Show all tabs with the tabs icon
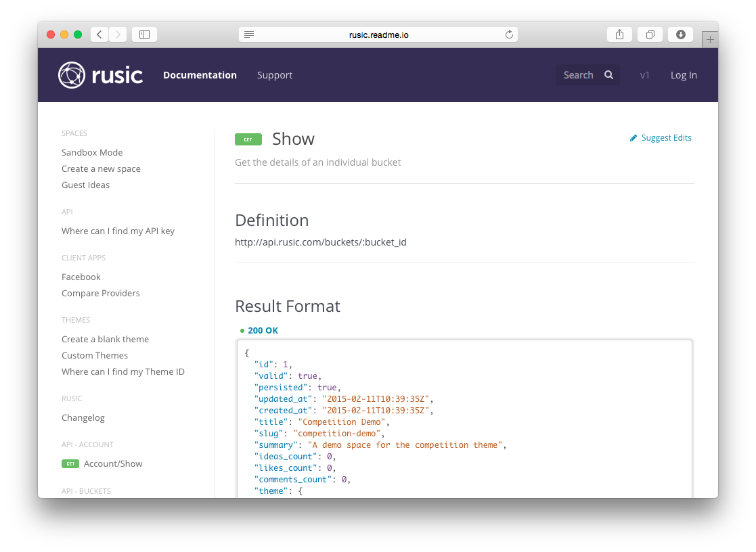This screenshot has width=756, height=552. pyautogui.click(x=650, y=34)
